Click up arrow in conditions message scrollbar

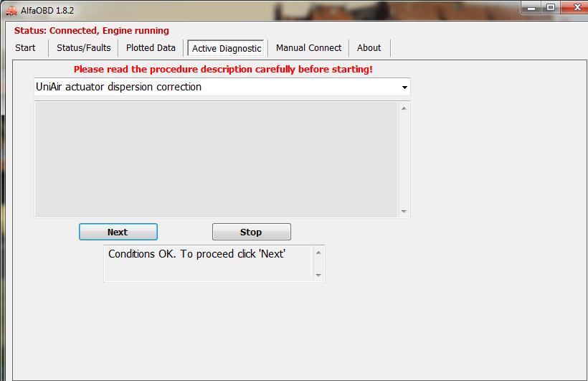(318, 253)
